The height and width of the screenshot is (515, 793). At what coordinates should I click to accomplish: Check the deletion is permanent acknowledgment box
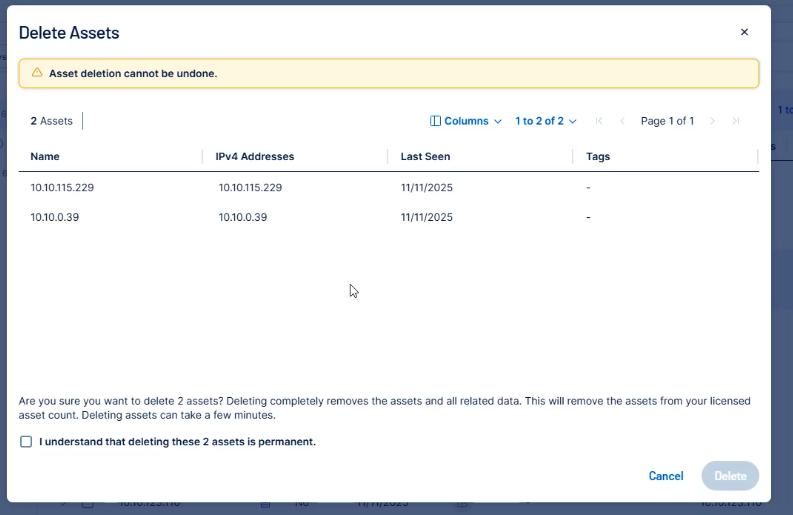(x=26, y=441)
